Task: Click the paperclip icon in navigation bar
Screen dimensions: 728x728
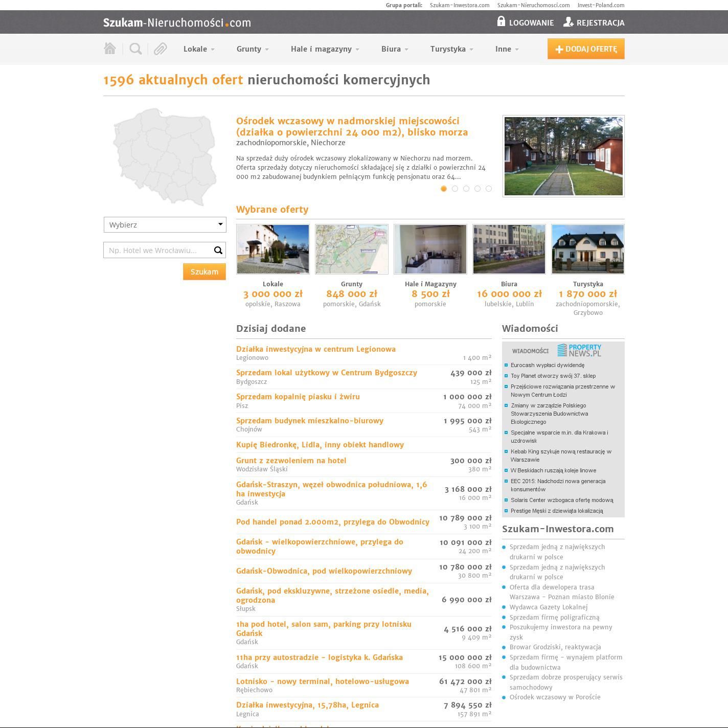Action: coord(161,49)
